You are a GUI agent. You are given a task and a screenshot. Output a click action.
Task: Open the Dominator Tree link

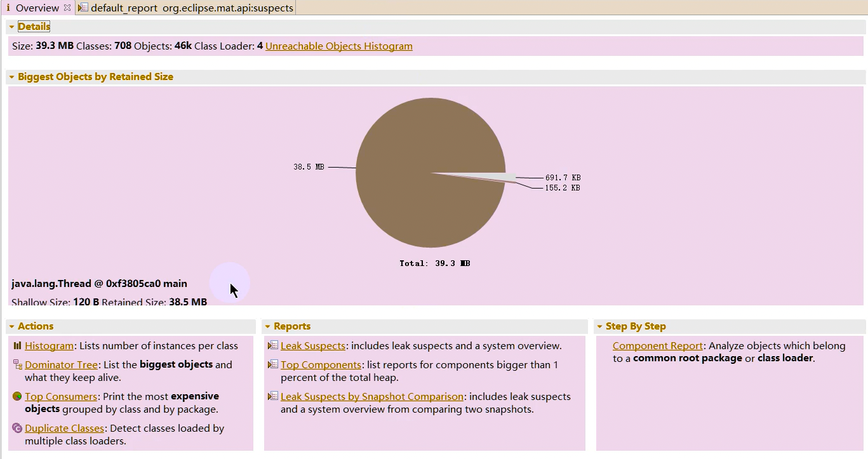coord(62,364)
